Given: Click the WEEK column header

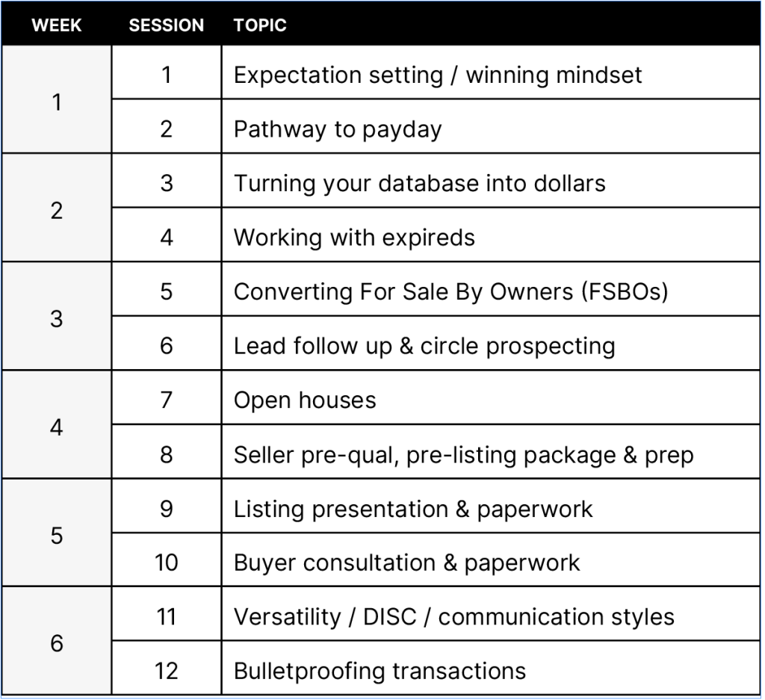Looking at the screenshot, I should pos(57,25).
